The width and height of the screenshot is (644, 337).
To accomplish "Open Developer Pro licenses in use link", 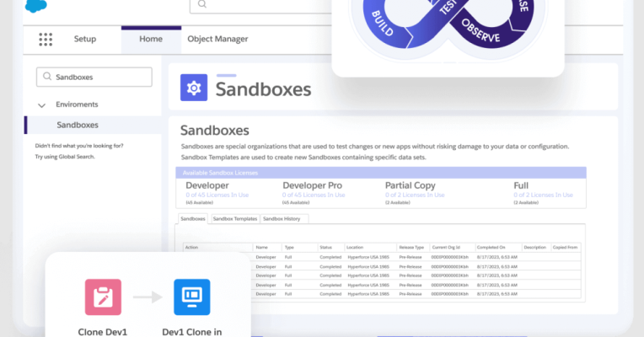I will pos(314,195).
